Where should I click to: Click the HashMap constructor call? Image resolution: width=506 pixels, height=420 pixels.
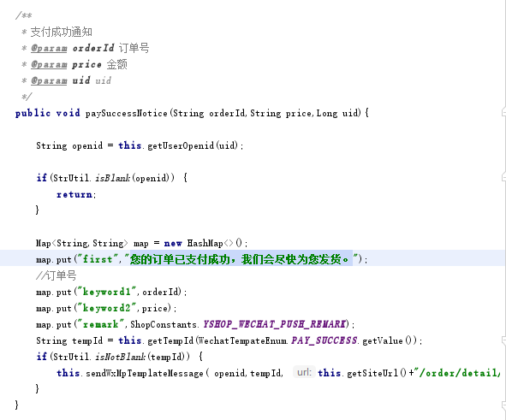[214, 243]
